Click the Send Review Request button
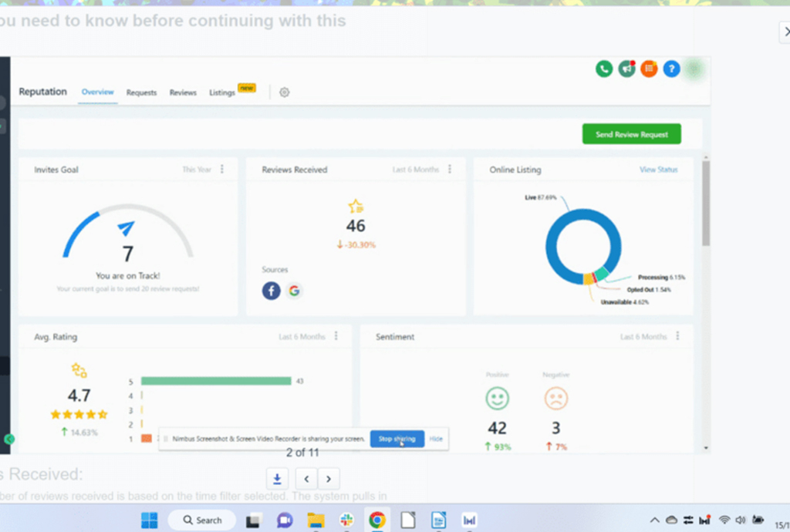The width and height of the screenshot is (790, 532). (x=631, y=134)
